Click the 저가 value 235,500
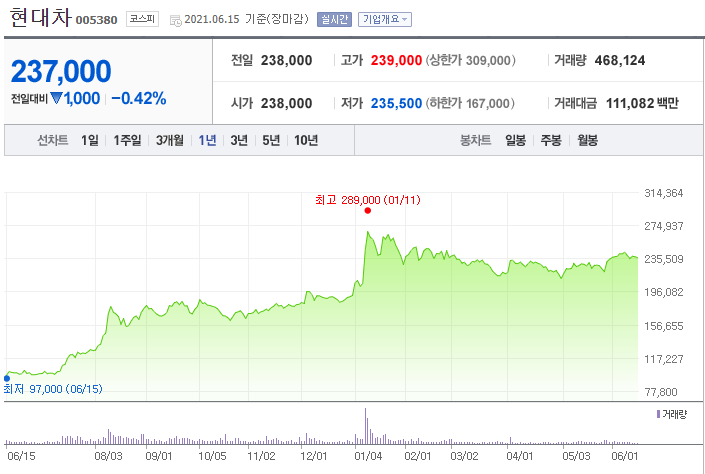Viewport: 705px width, 474px height. tap(396, 103)
